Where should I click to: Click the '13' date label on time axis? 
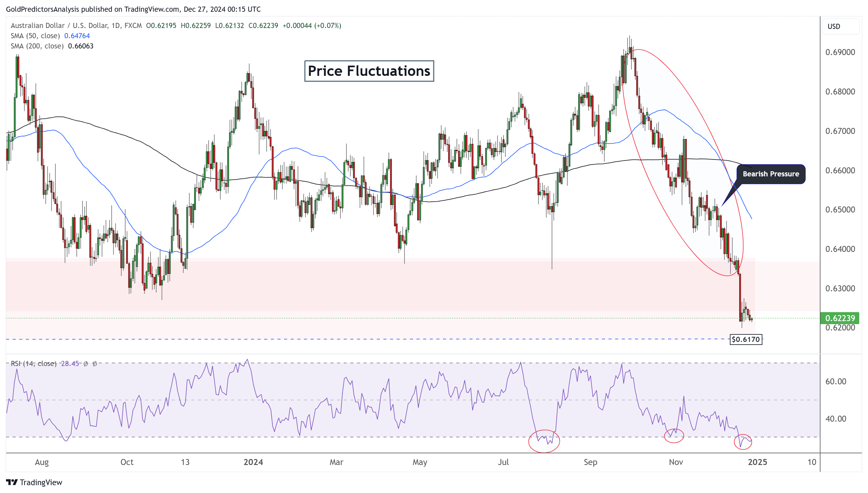[185, 462]
